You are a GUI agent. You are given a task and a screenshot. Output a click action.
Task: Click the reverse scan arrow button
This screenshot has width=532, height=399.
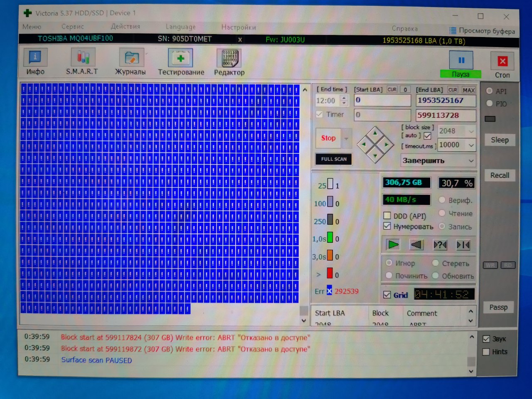tap(416, 245)
